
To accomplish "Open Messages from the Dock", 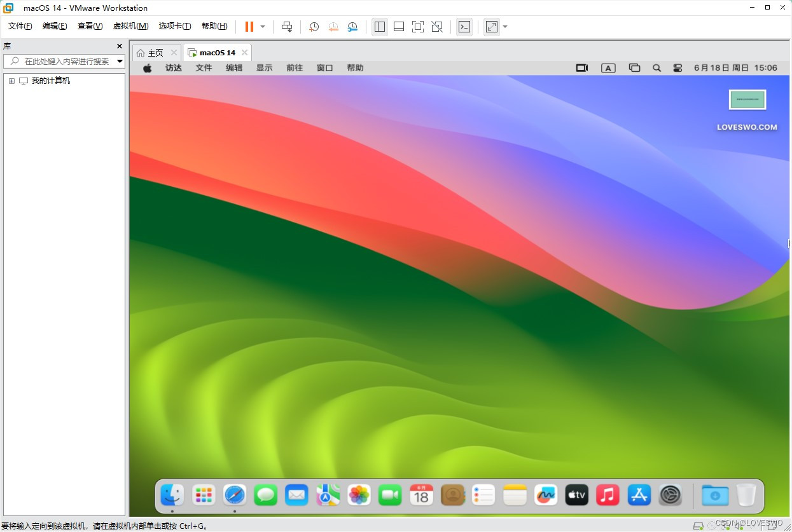I will coord(266,494).
